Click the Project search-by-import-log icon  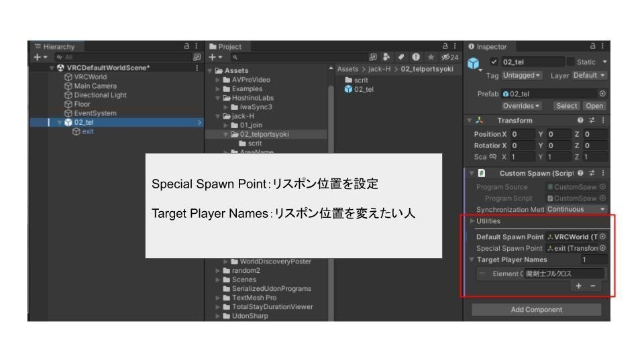[x=416, y=57]
